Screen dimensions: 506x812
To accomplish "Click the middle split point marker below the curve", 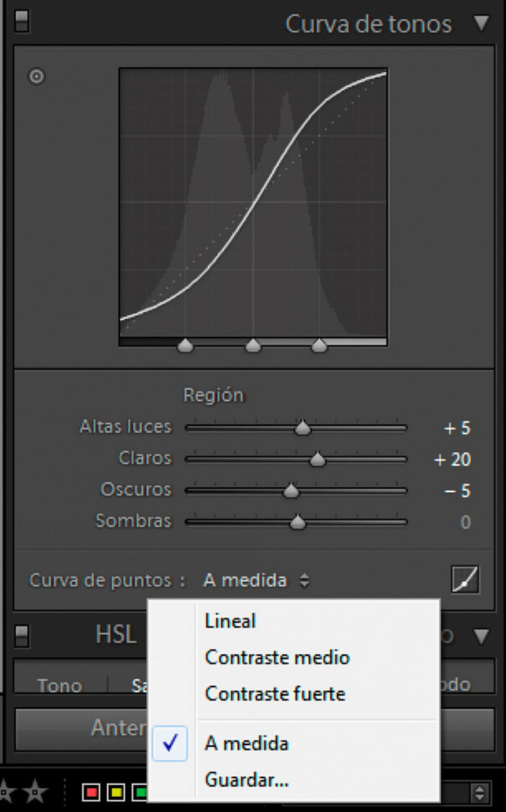I will [x=253, y=345].
